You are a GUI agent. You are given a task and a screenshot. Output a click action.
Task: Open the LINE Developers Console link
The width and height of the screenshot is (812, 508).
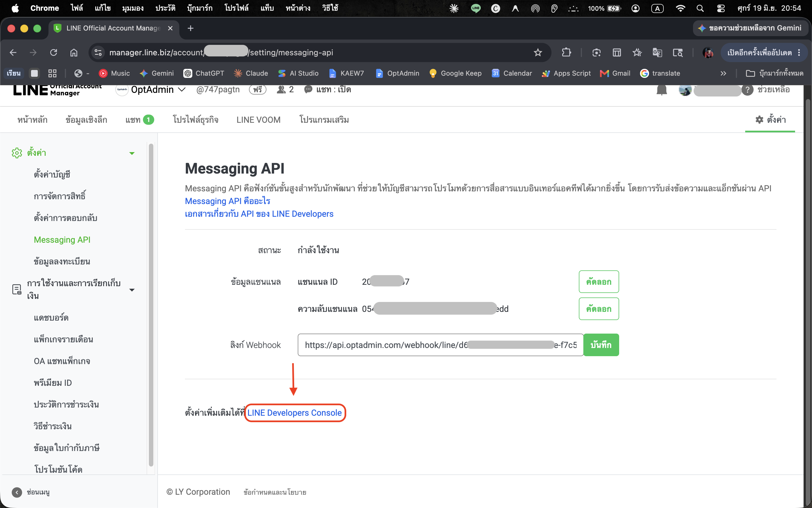pyautogui.click(x=295, y=413)
